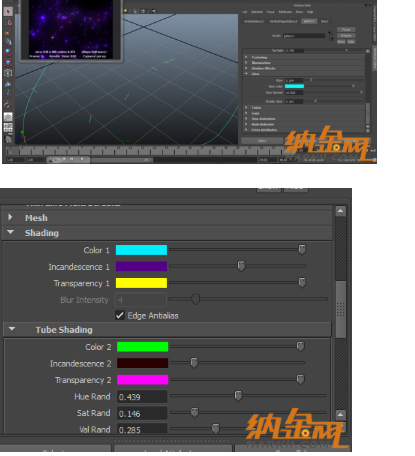Select the Rotate tool in toolbox
This screenshot has width=415, height=456.
point(8,52)
